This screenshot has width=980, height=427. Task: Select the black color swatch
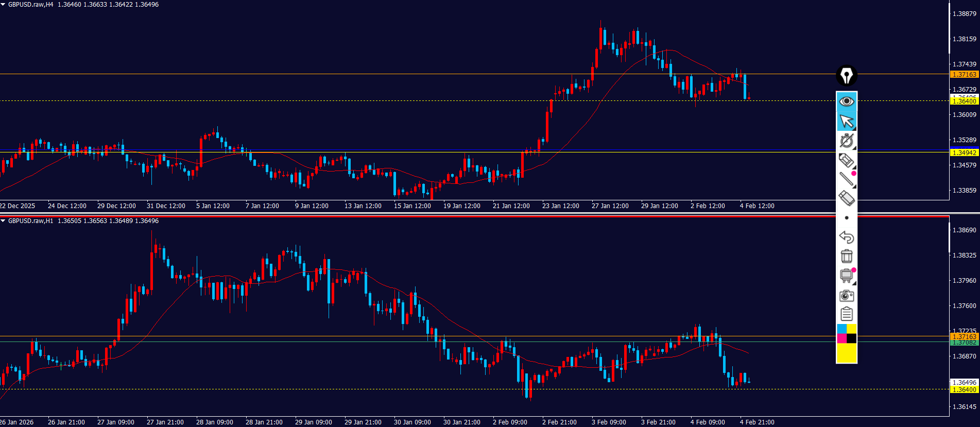click(x=852, y=338)
